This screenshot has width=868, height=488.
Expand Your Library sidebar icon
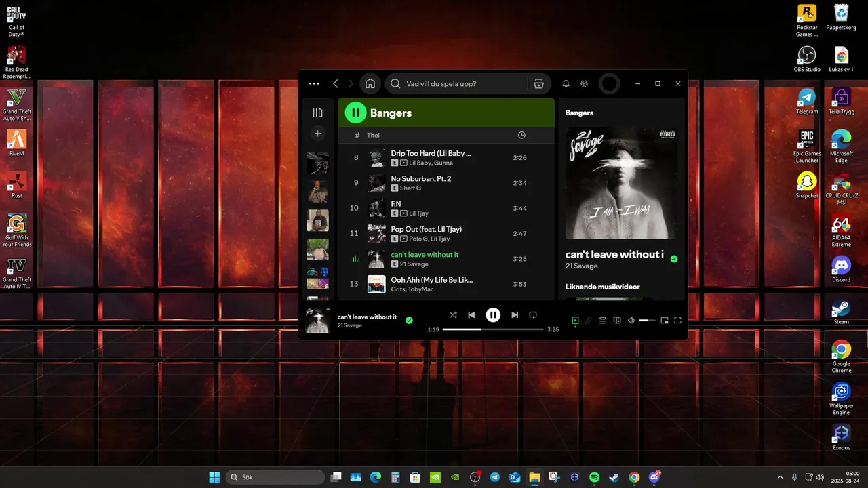click(x=317, y=113)
